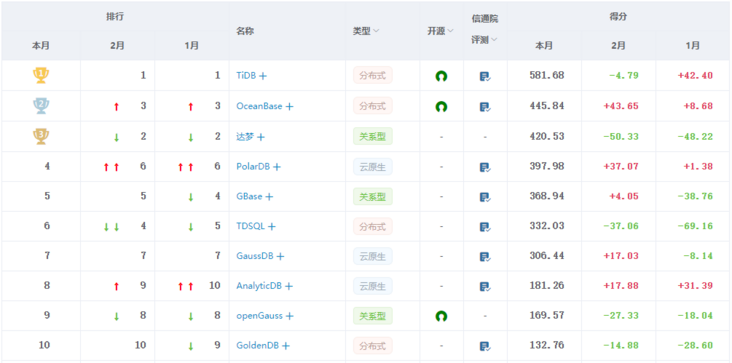Open the AnalyticDB database link
The height and width of the screenshot is (363, 732).
[x=259, y=286]
